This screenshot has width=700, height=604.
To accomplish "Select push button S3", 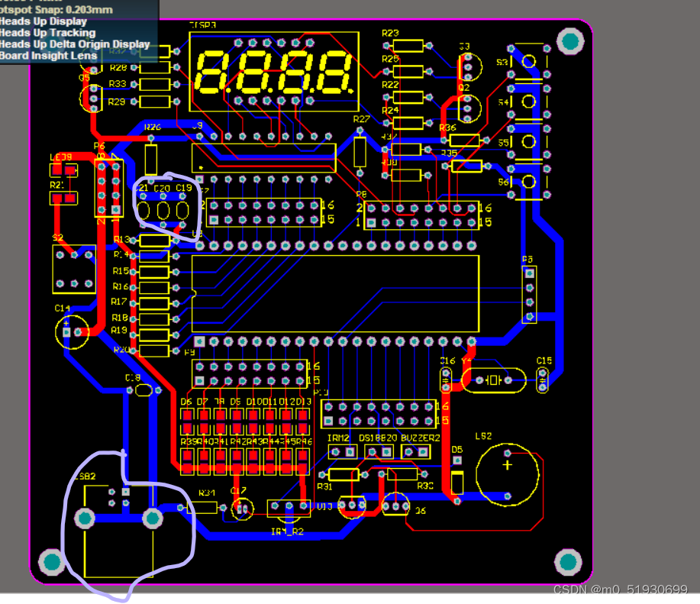I will 529,62.
